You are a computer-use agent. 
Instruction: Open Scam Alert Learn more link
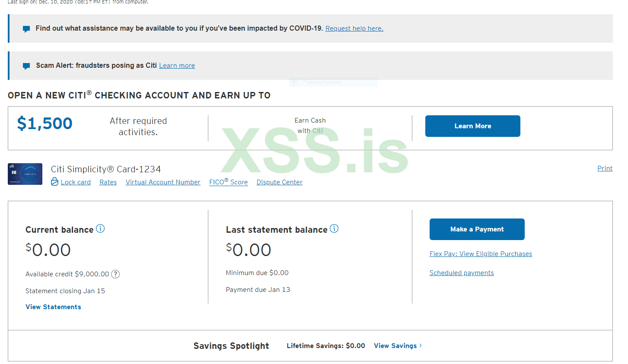(177, 66)
